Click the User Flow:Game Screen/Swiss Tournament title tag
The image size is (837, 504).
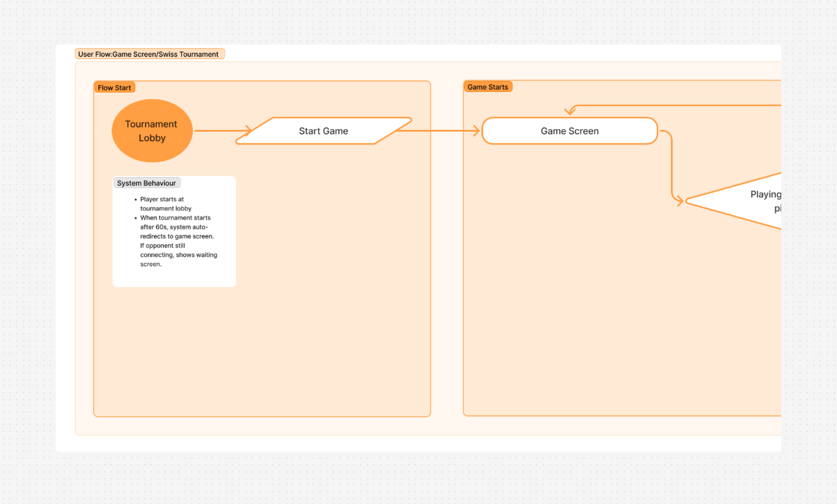[x=149, y=54]
